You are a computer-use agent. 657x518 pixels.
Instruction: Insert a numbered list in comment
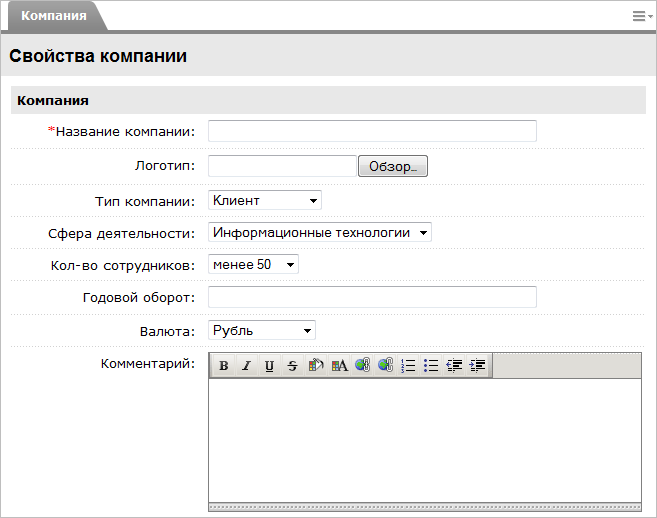coord(408,366)
